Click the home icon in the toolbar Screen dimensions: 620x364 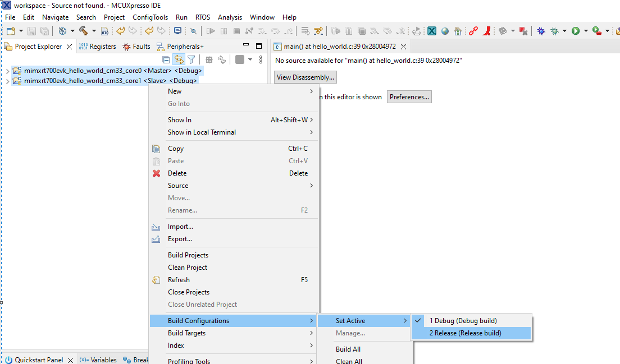pyautogui.click(x=458, y=31)
